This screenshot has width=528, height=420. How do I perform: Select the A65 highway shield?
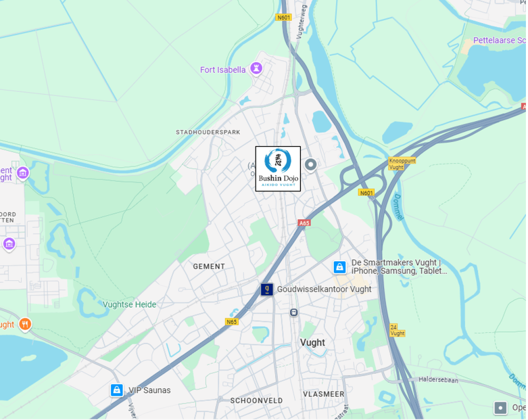305,223
